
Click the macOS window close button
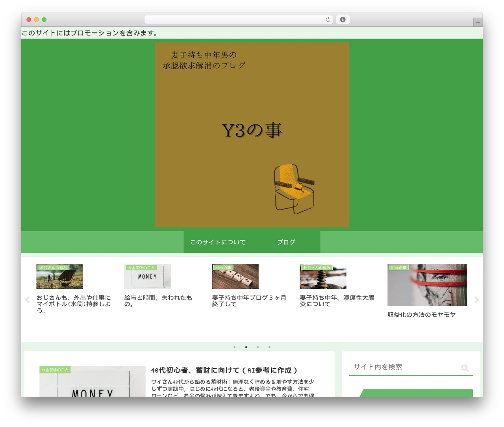29,20
